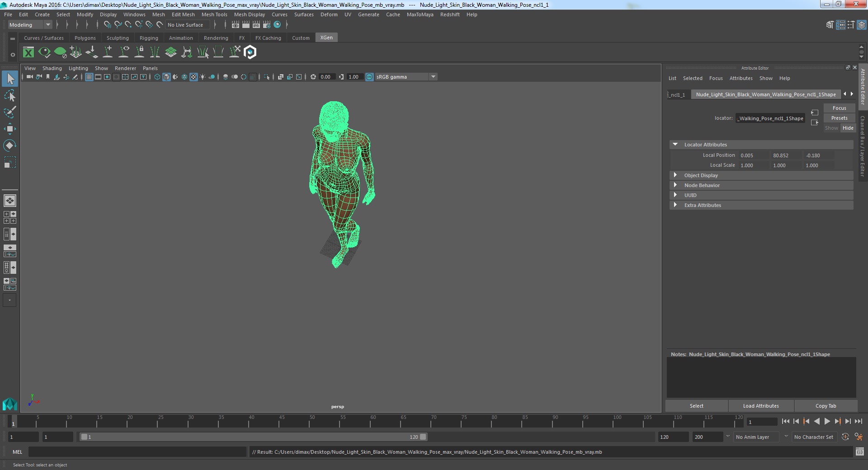Choose the Lasso select tool
The image size is (868, 470).
pyautogui.click(x=9, y=95)
